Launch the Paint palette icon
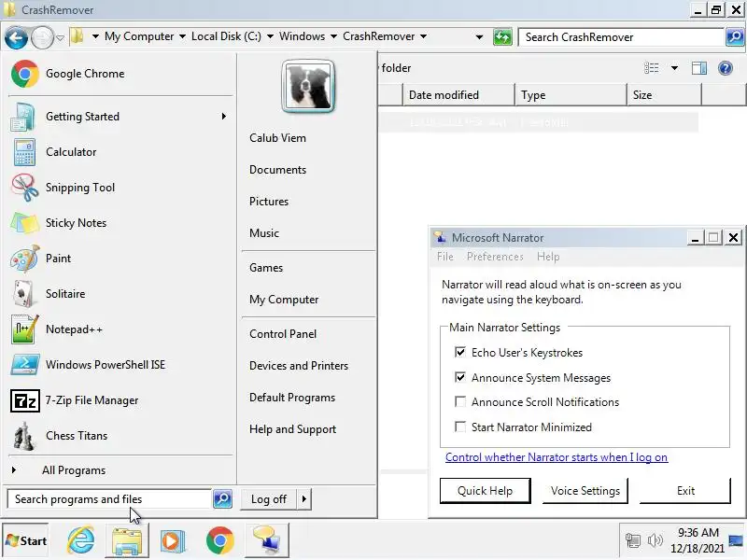The height and width of the screenshot is (560, 747). (x=24, y=259)
